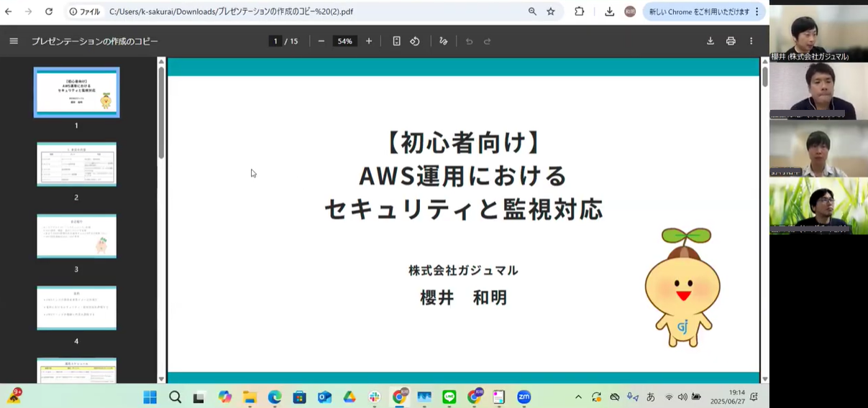Select the PDF annotate draw tool

(444, 41)
